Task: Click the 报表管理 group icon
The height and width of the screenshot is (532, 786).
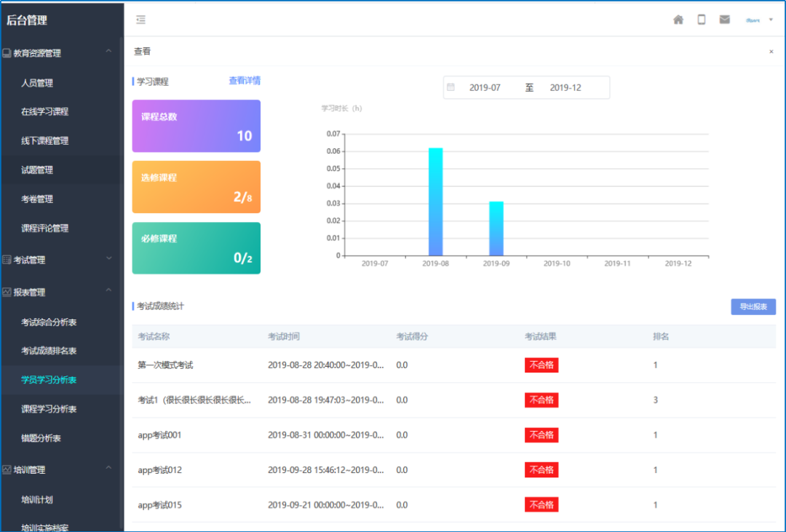Action: coord(7,292)
